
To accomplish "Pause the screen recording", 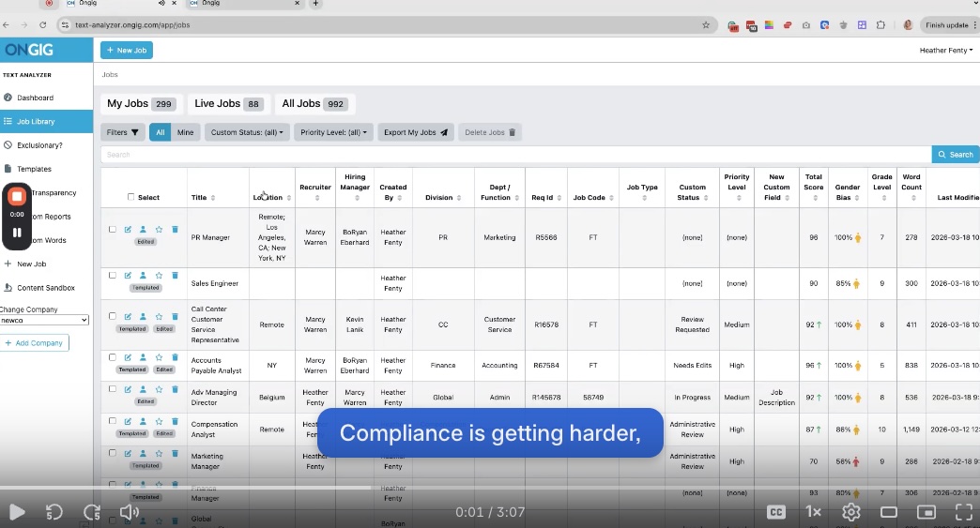I will tap(17, 233).
